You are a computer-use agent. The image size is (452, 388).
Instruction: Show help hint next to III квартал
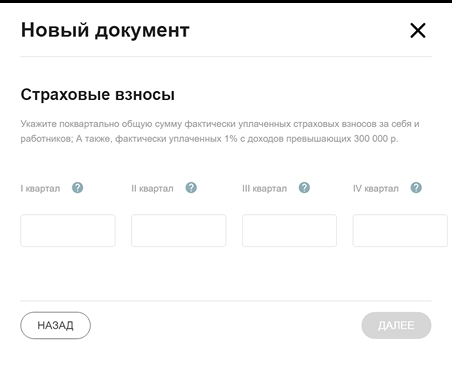(304, 188)
